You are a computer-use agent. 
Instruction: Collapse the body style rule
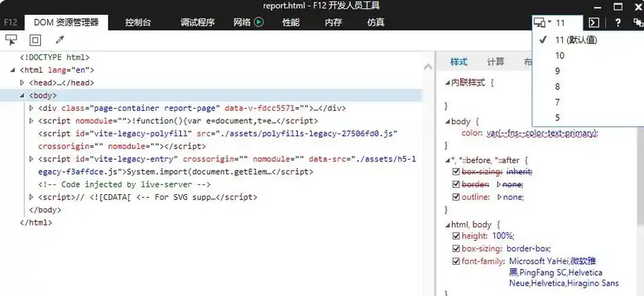pyautogui.click(x=447, y=121)
